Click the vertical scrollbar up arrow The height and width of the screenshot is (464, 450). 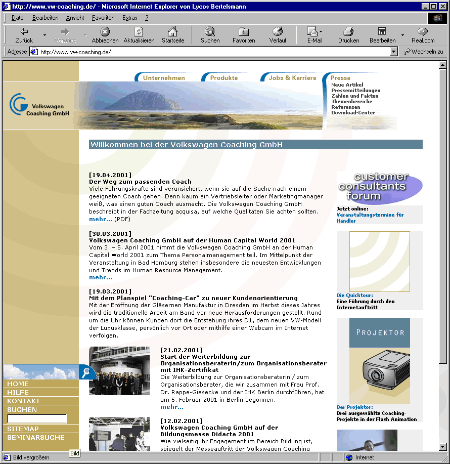pos(443,65)
